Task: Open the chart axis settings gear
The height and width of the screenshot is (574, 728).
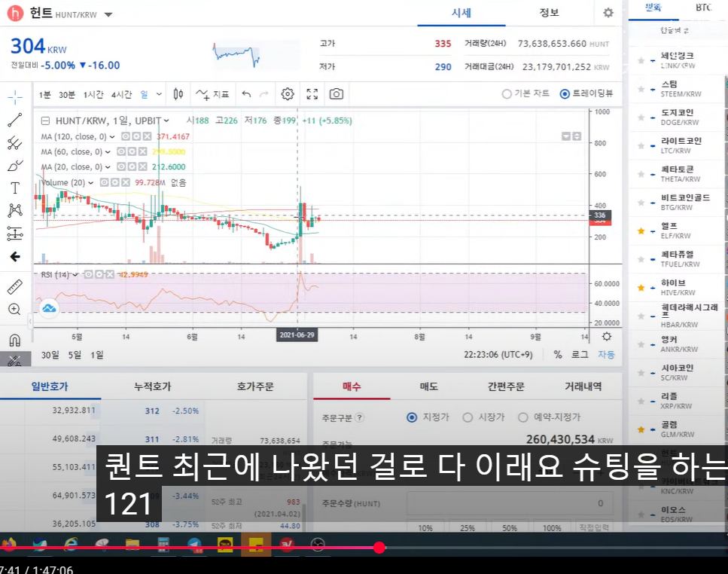Action: click(x=607, y=337)
